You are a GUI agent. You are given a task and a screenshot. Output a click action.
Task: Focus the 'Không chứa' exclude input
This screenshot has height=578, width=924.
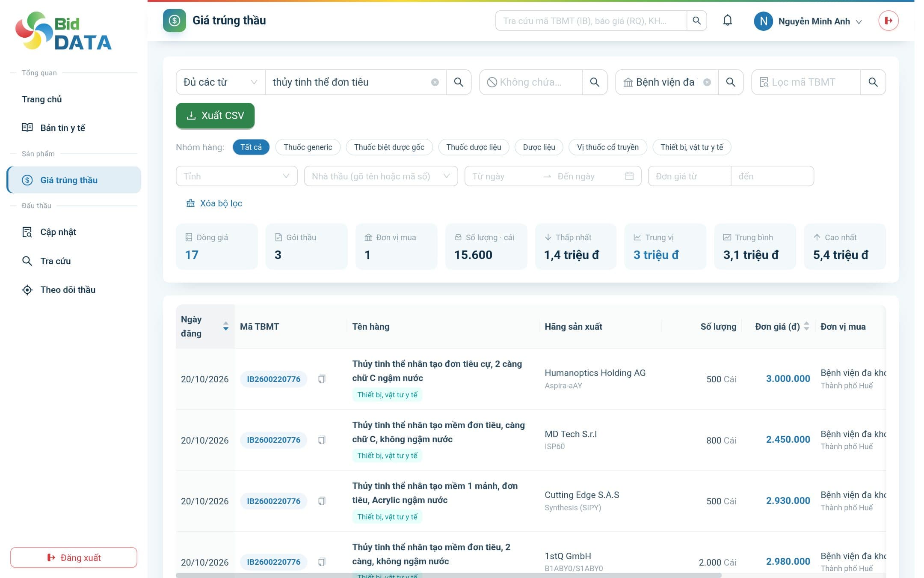coord(531,82)
